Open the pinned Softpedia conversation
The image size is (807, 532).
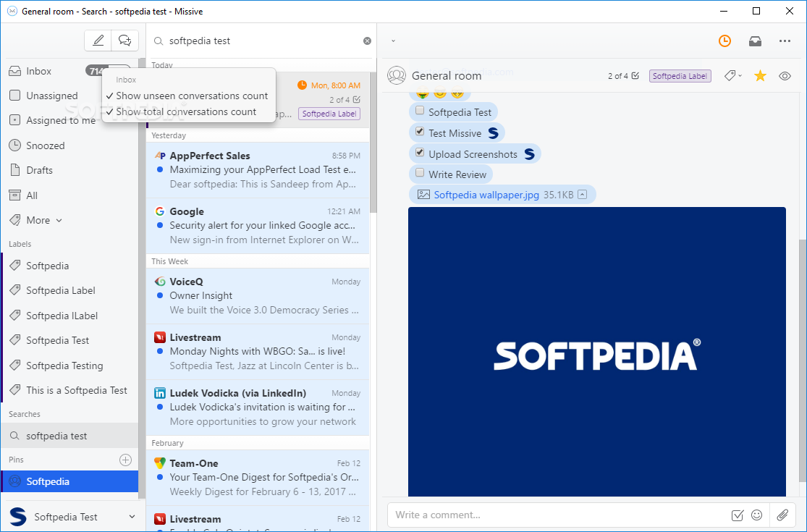pos(69,481)
